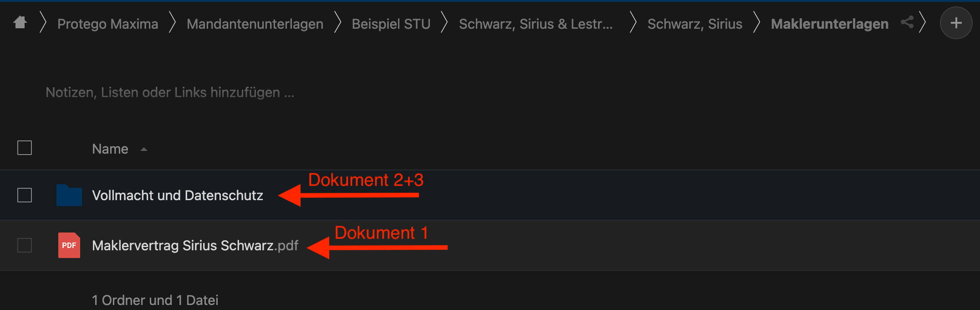Go to Protego Maxima breadcrumb link
Image resolution: width=980 pixels, height=310 pixels.
tap(107, 23)
